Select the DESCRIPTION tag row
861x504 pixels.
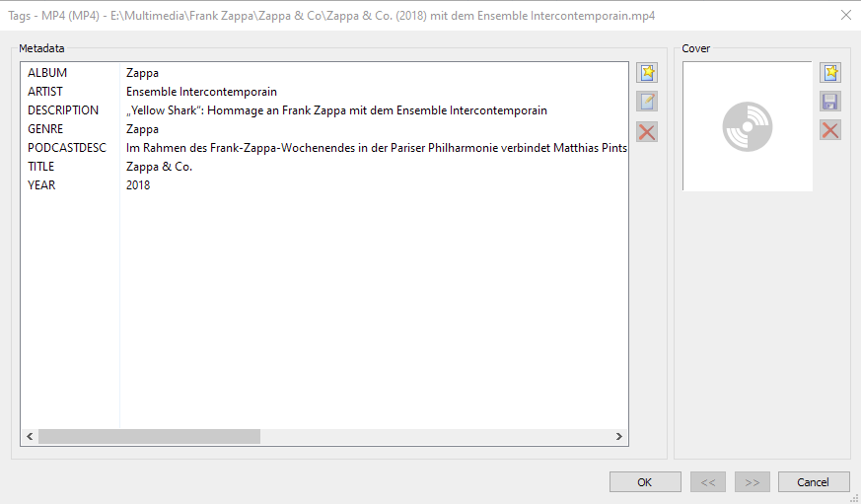[324, 109]
